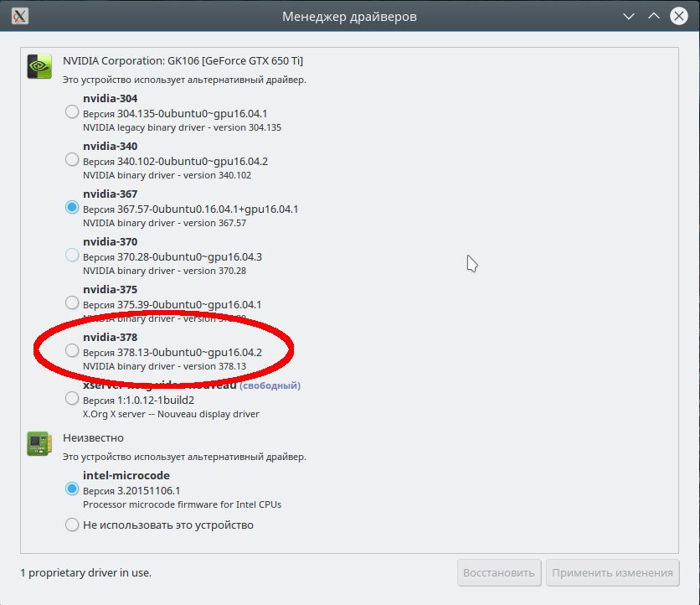Select the nvidia-367 driver radio button

72,207
